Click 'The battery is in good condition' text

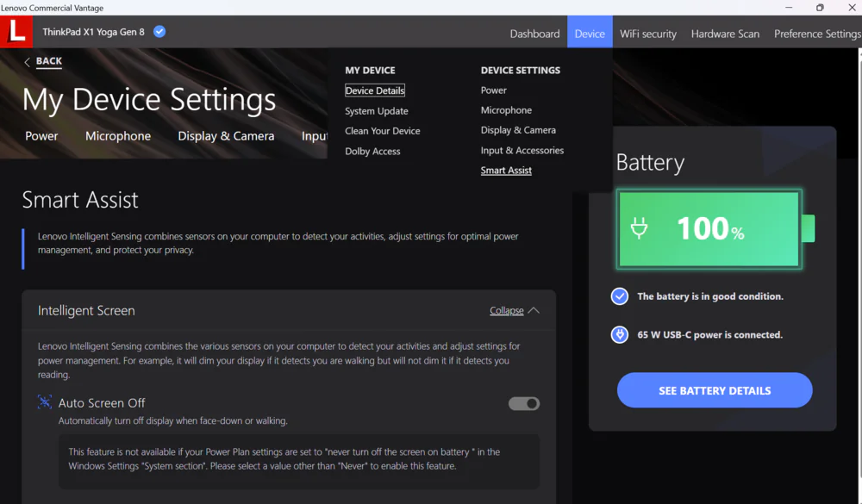(710, 296)
